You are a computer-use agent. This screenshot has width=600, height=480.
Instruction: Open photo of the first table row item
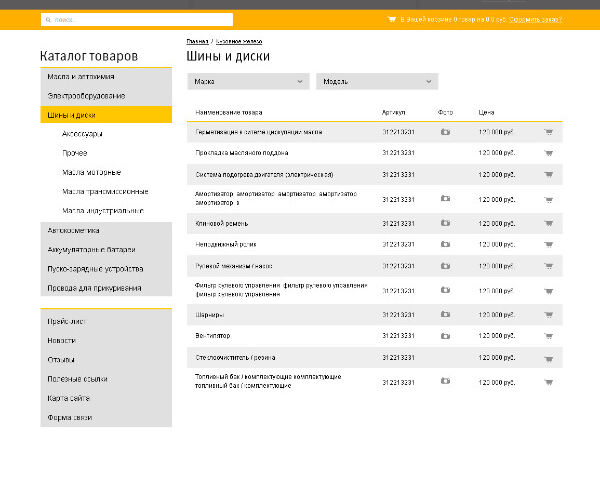point(445,132)
